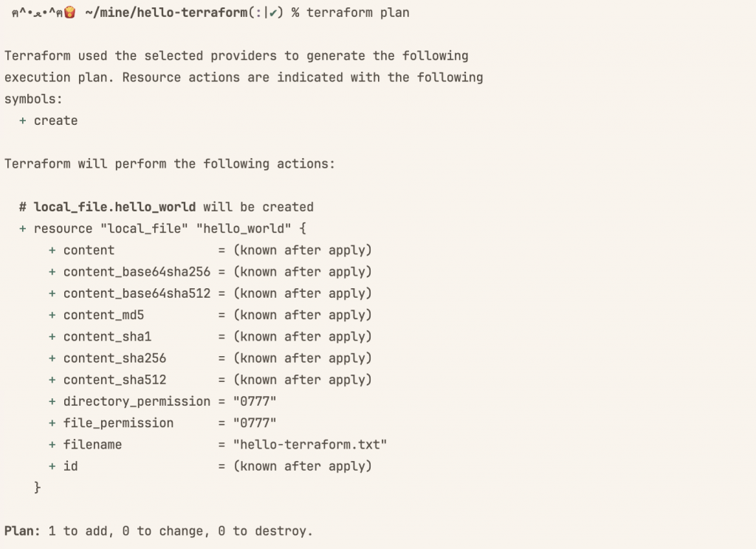Click the content_md5 attribute name
The width and height of the screenshot is (756, 549).
[103, 315]
